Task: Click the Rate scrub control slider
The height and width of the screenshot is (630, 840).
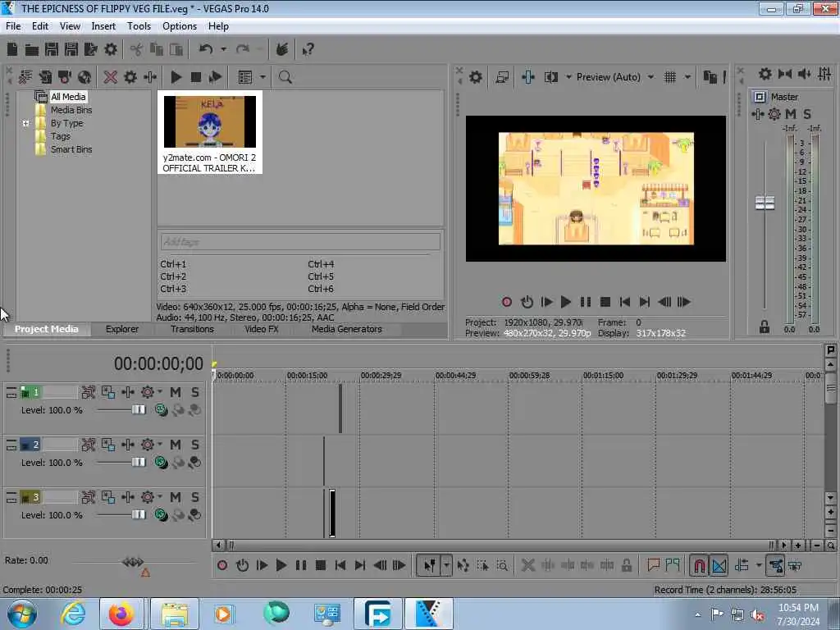Action: (x=133, y=562)
